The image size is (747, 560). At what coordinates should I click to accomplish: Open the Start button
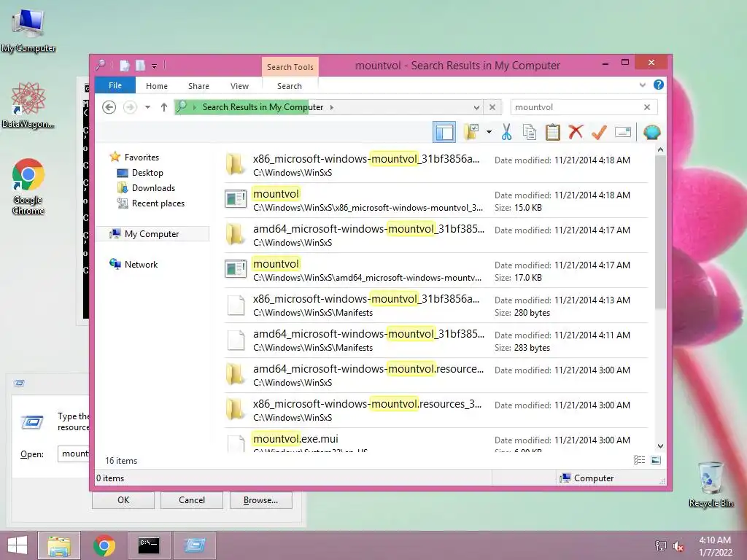point(18,545)
